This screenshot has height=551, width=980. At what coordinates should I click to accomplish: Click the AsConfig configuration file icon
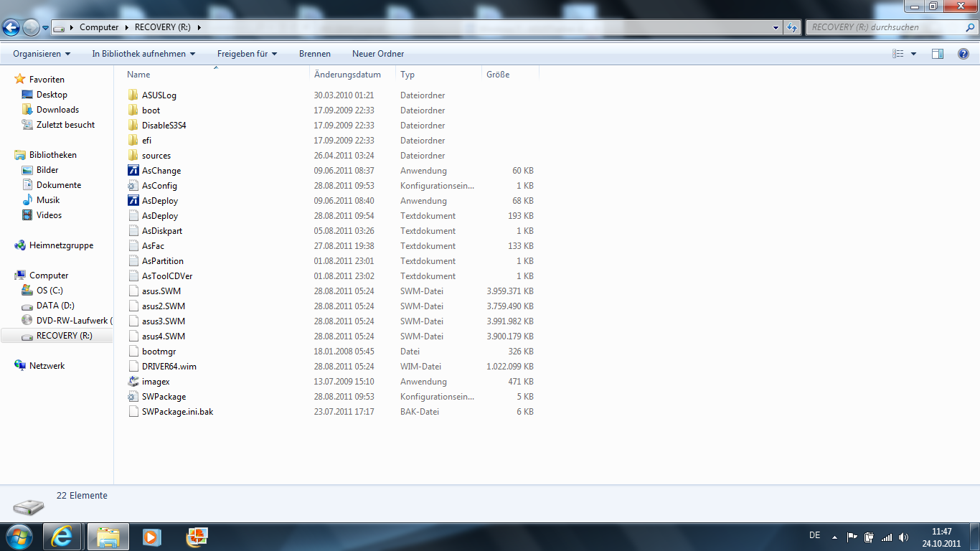[133, 186]
